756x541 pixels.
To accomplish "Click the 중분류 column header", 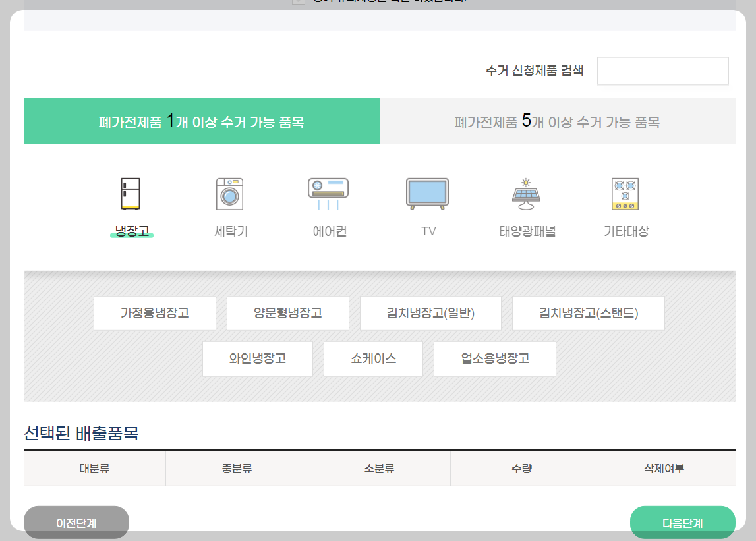I will click(x=237, y=469).
